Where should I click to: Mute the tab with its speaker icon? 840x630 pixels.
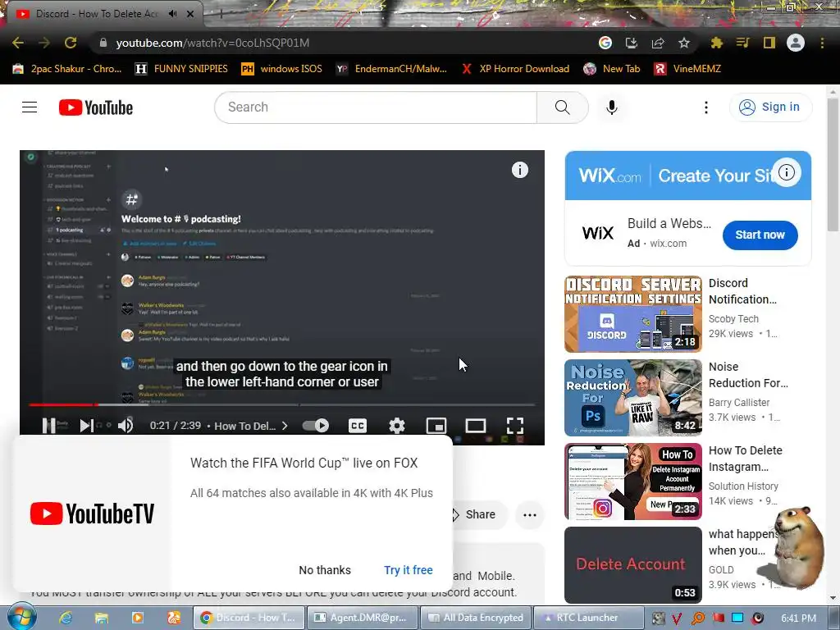tap(172, 14)
